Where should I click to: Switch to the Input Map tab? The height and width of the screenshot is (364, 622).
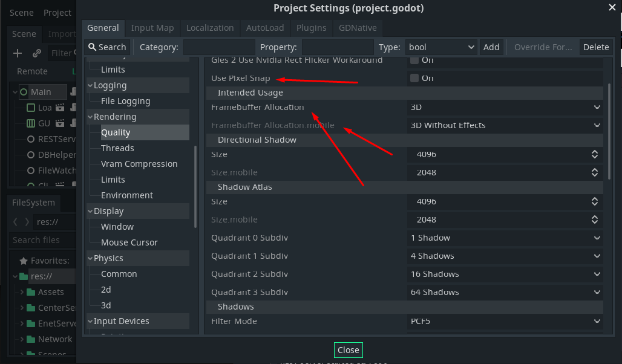tap(152, 28)
